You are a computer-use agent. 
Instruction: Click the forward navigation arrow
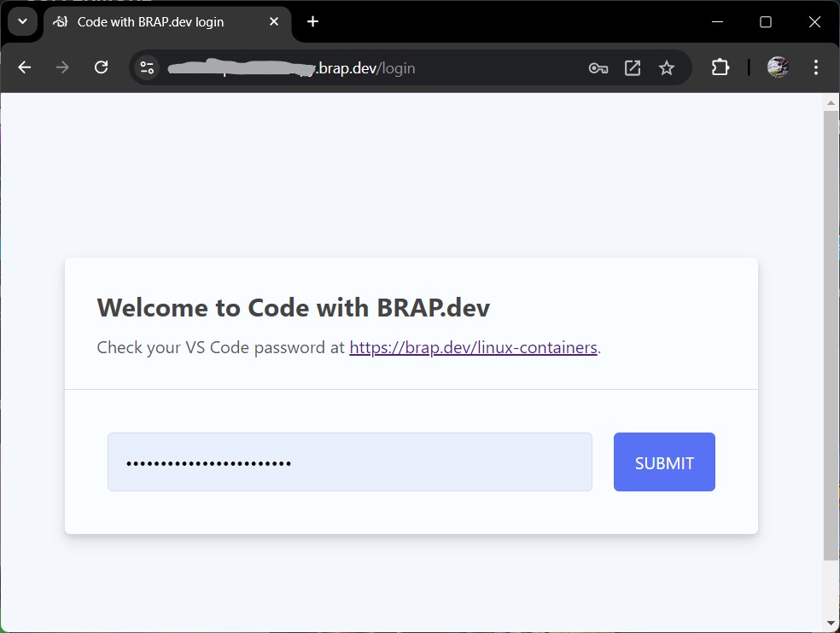[x=62, y=67]
